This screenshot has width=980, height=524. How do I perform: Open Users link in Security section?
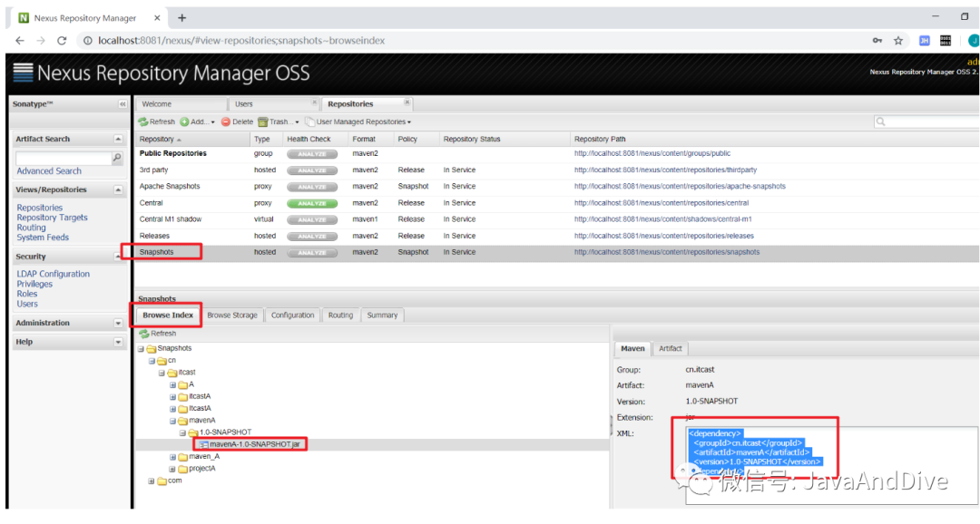pos(27,305)
